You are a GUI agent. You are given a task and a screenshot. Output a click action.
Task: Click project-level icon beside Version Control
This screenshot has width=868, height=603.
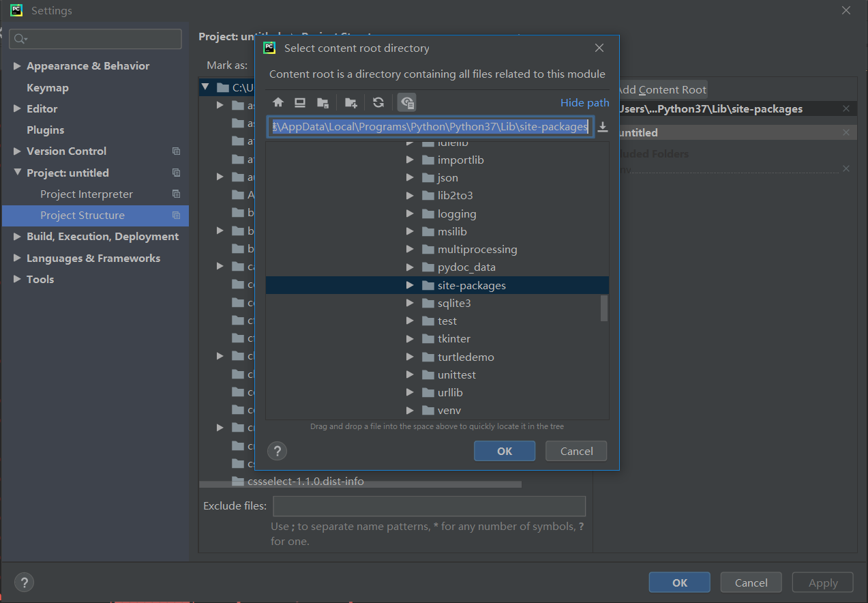pyautogui.click(x=176, y=151)
